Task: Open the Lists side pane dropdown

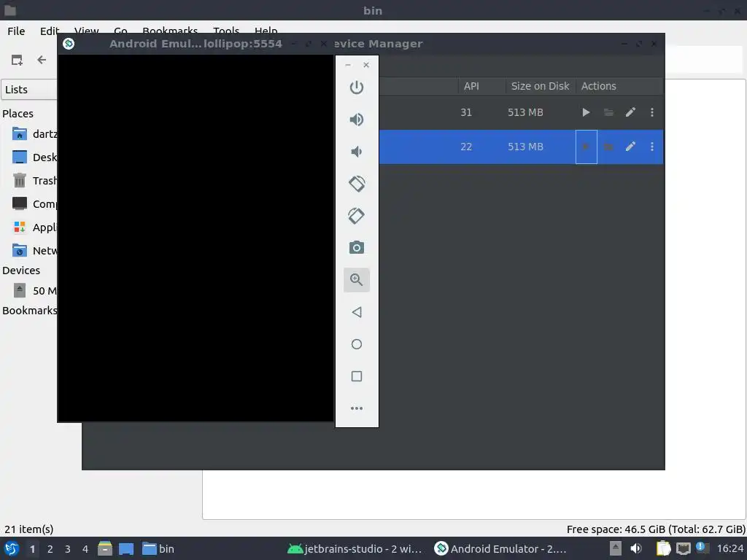Action: pyautogui.click(x=29, y=90)
